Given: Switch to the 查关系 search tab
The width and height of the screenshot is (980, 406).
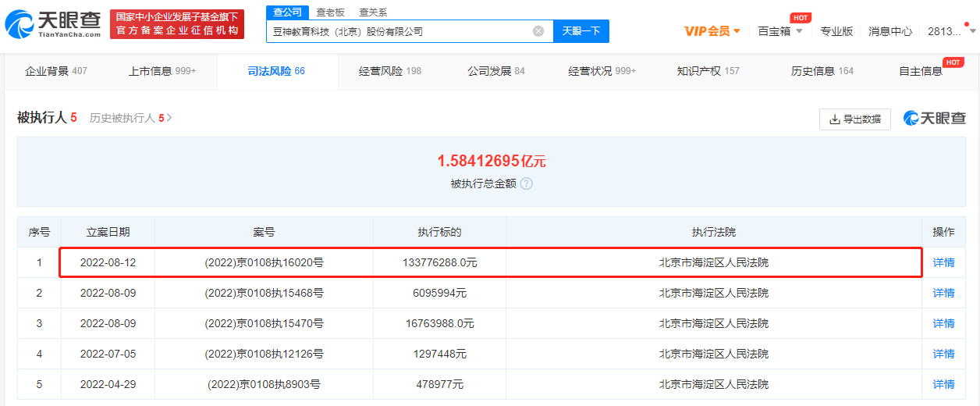Looking at the screenshot, I should pos(373,12).
